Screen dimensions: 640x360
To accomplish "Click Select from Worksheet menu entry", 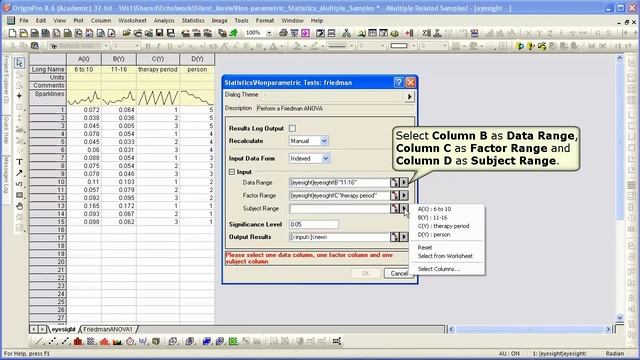I will pos(445,256).
